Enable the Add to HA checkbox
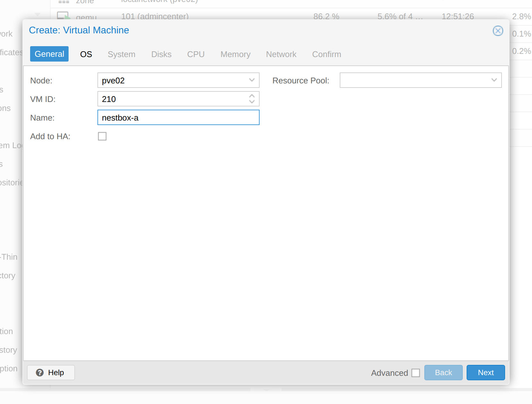The height and width of the screenshot is (404, 532). [102, 136]
